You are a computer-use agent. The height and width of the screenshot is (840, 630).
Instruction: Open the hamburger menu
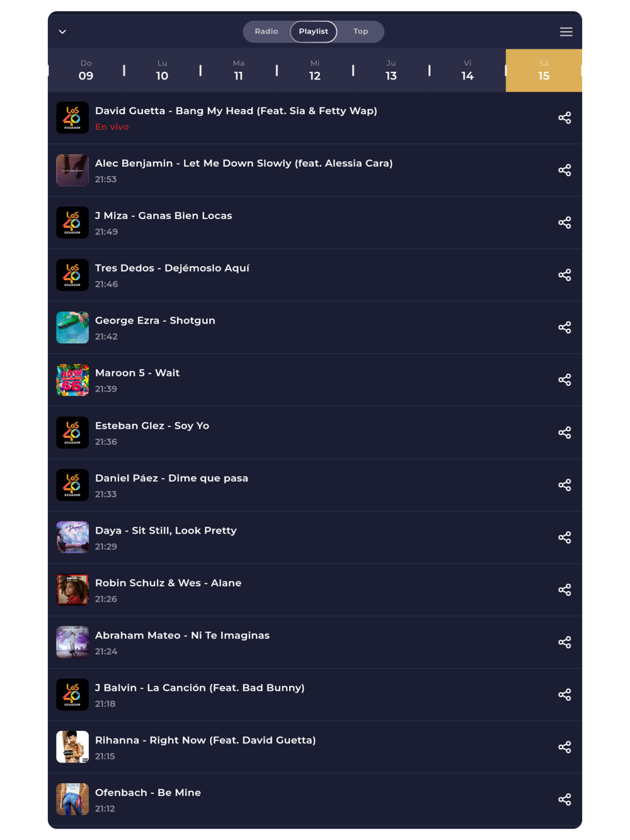[x=566, y=31]
